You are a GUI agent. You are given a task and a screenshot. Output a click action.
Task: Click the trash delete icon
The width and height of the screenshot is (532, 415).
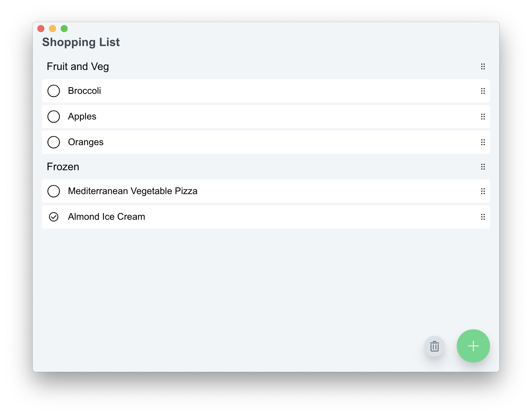click(x=434, y=346)
